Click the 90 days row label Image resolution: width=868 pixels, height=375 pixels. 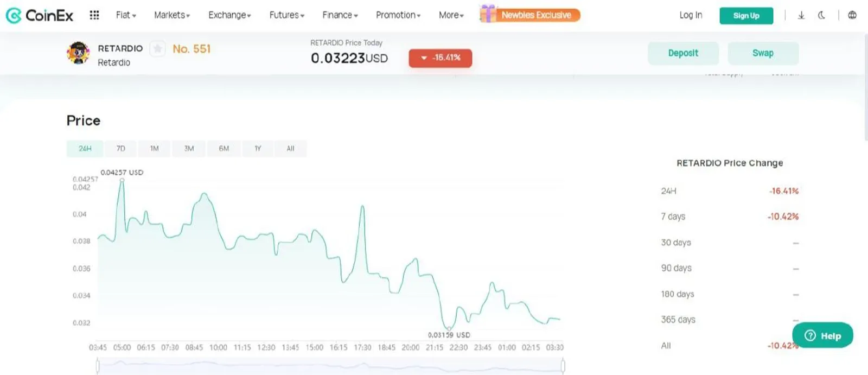(x=676, y=268)
